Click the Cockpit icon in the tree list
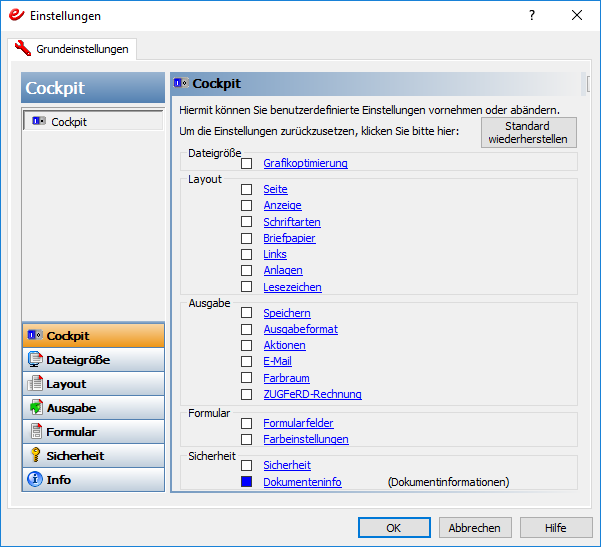 [39, 121]
